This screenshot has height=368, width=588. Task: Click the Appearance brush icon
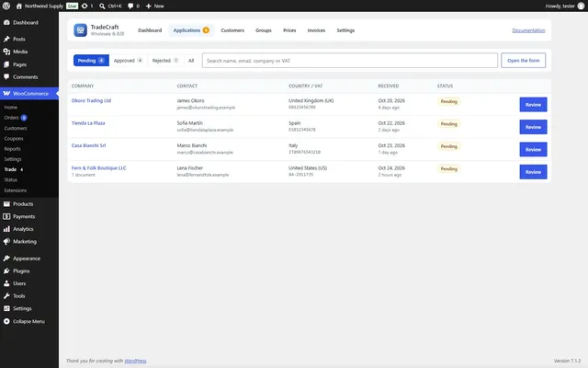click(x=6, y=259)
